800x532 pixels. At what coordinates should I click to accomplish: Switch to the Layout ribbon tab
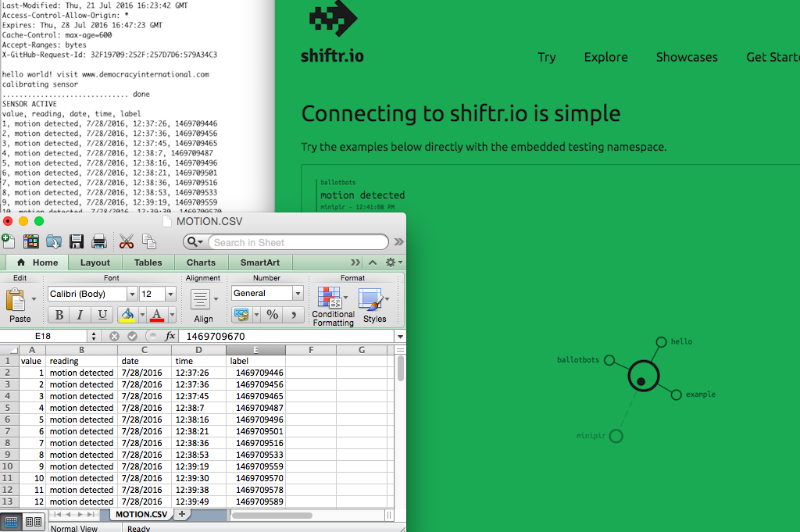coord(95,262)
